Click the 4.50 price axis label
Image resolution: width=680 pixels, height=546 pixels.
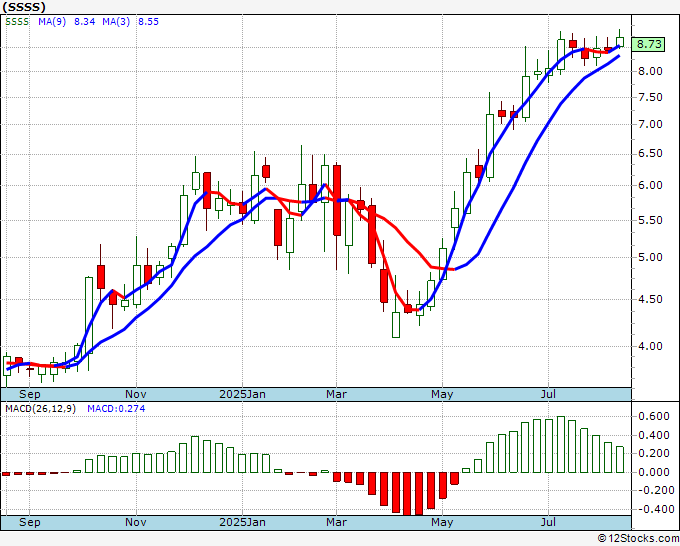pyautogui.click(x=650, y=299)
